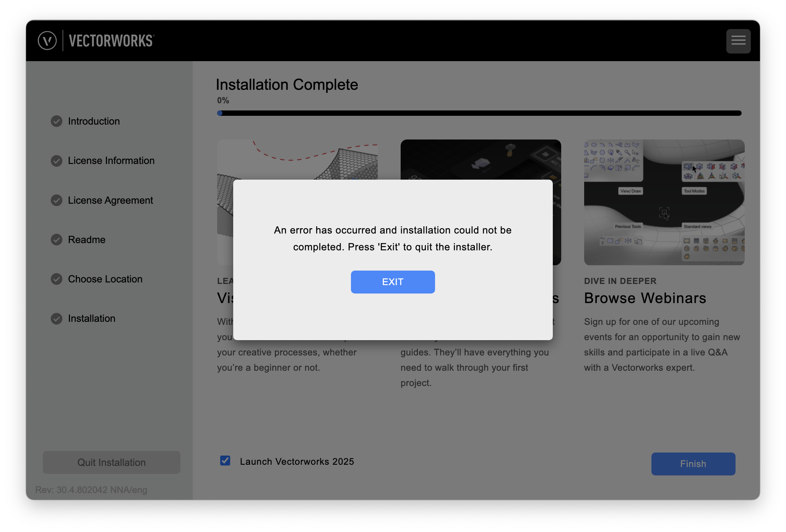Open the Browse Webinars thumbnail image
Screen dimensions: 786x532
coord(664,202)
